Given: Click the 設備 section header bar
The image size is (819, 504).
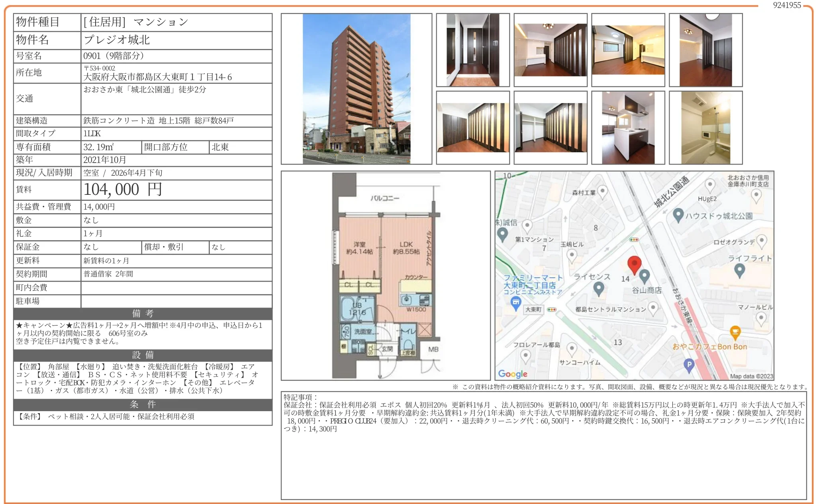Looking at the screenshot, I should (x=143, y=355).
